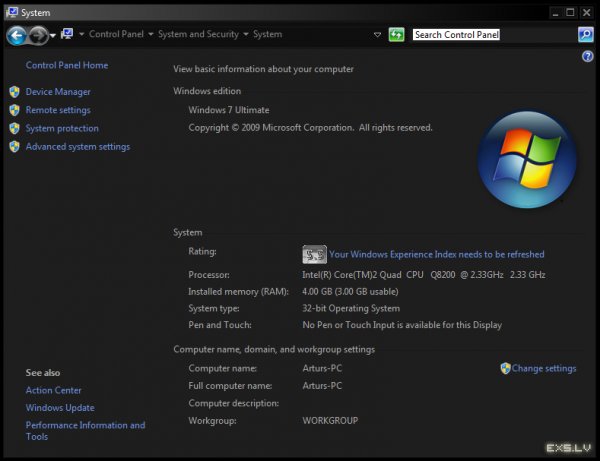Open Windows Update
The image size is (600, 461).
(x=60, y=408)
